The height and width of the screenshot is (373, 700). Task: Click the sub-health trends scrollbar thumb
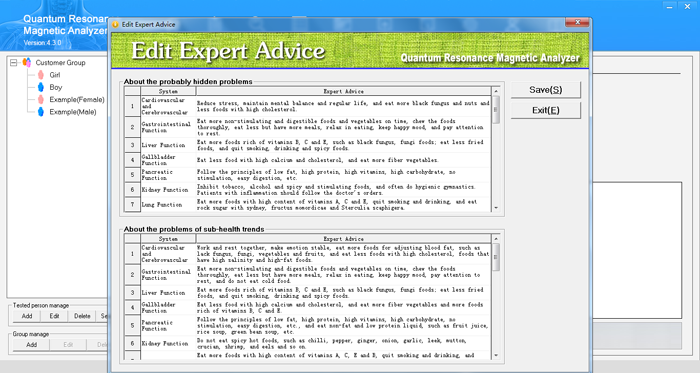pos(496,257)
